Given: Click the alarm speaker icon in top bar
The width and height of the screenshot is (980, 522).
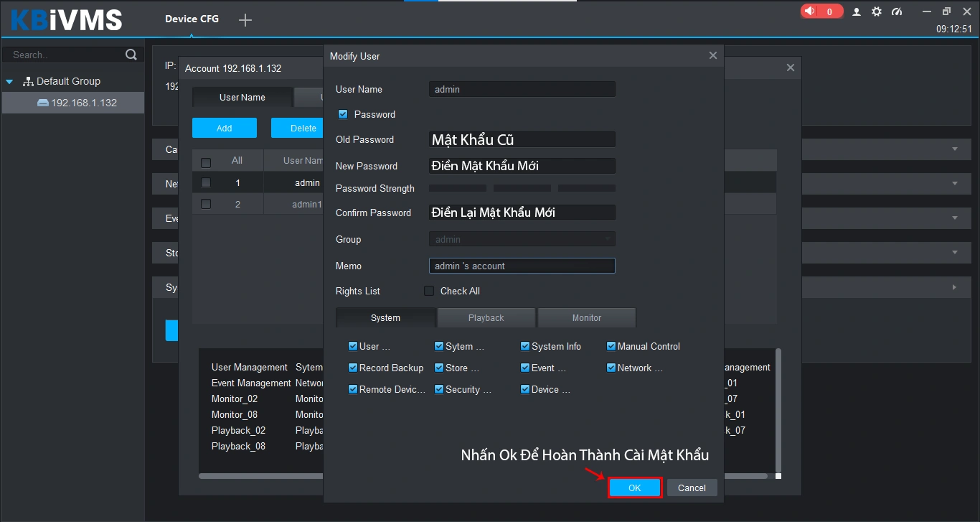Looking at the screenshot, I should 811,11.
